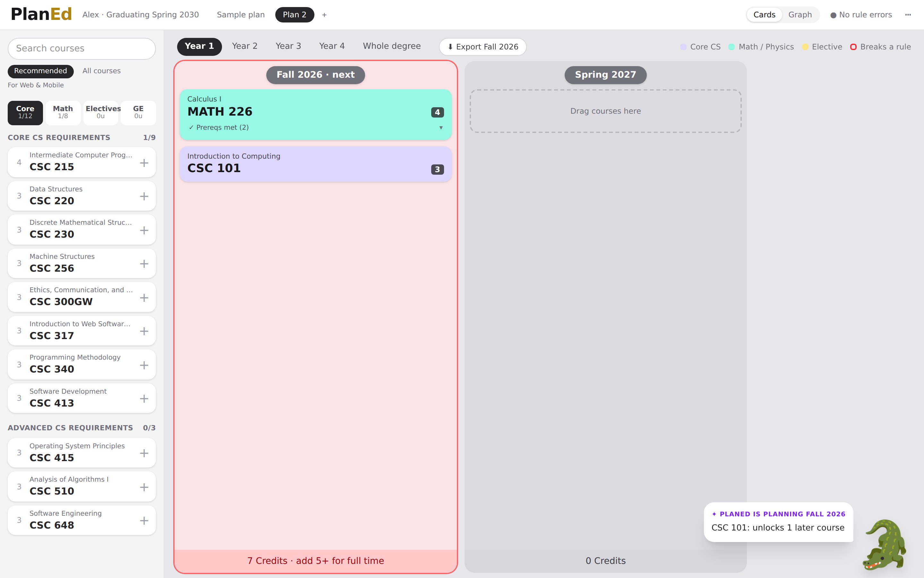
Task: Create a new plan with plus tab
Action: pos(324,15)
